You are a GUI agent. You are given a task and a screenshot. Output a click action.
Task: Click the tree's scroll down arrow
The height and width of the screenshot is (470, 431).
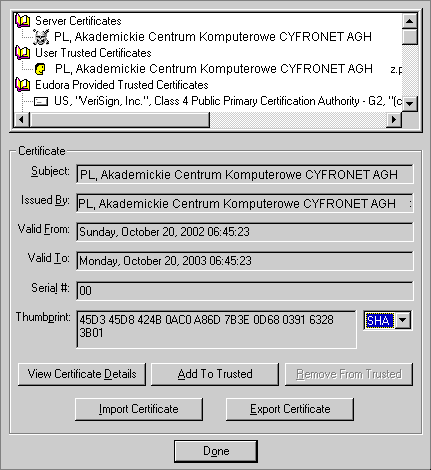click(x=410, y=103)
